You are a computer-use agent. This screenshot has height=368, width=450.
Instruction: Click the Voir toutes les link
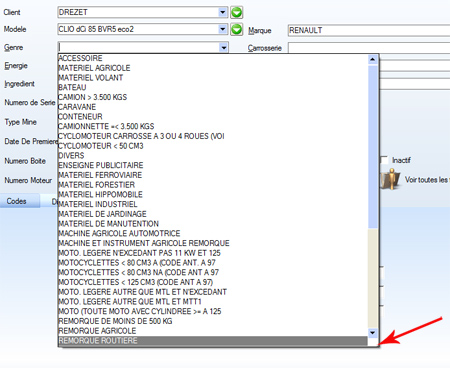click(427, 180)
